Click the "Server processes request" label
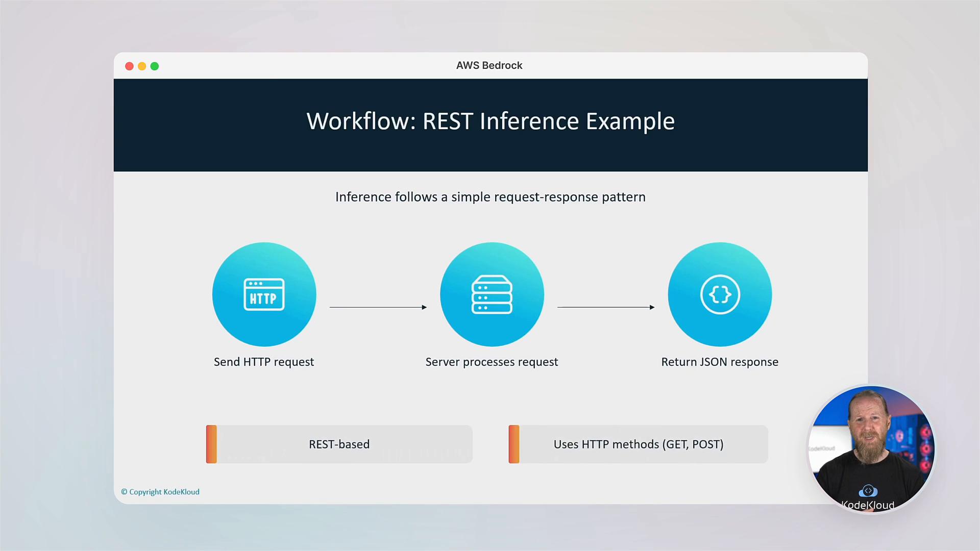The height and width of the screenshot is (551, 980). click(492, 362)
